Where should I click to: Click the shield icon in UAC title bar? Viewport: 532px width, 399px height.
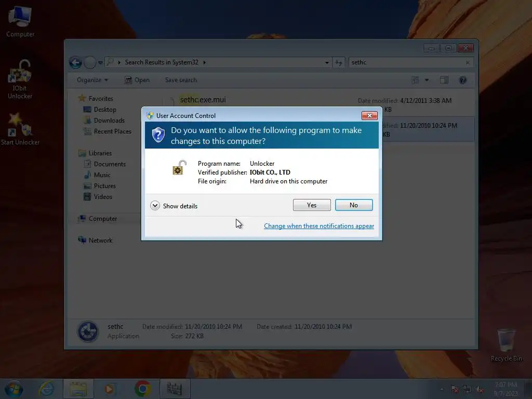coord(150,116)
